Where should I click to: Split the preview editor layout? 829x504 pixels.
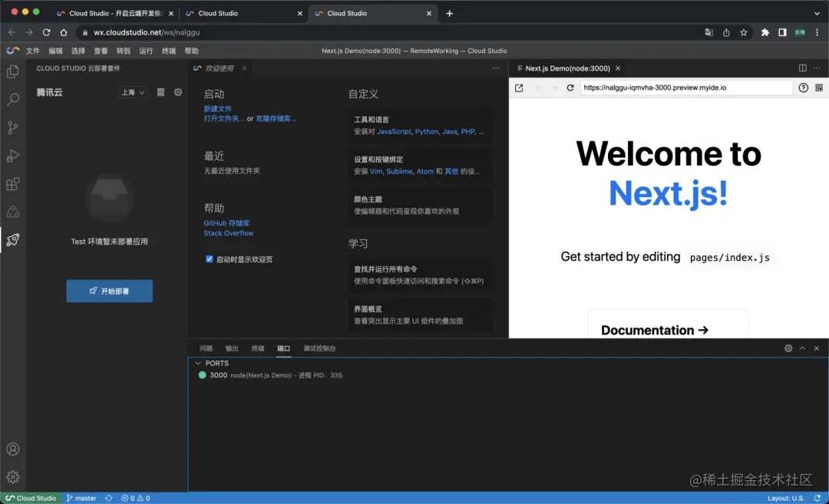click(803, 68)
